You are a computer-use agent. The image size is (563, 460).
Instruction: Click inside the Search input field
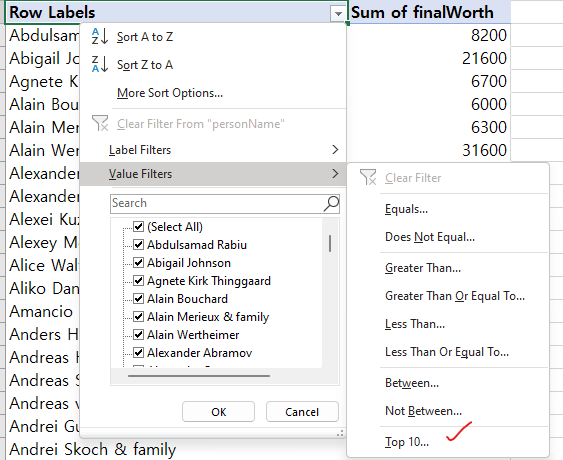pyautogui.click(x=217, y=203)
